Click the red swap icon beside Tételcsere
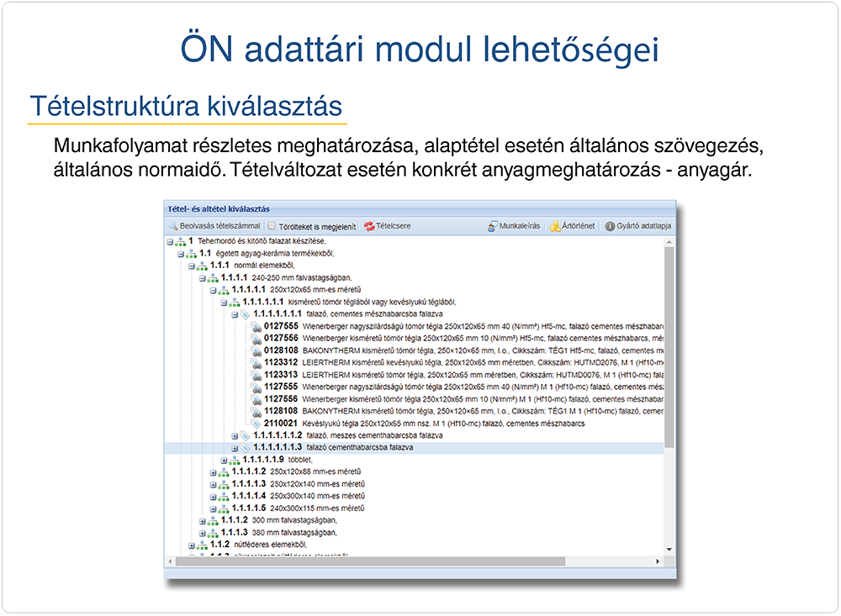The width and height of the screenshot is (841, 616). point(369,226)
